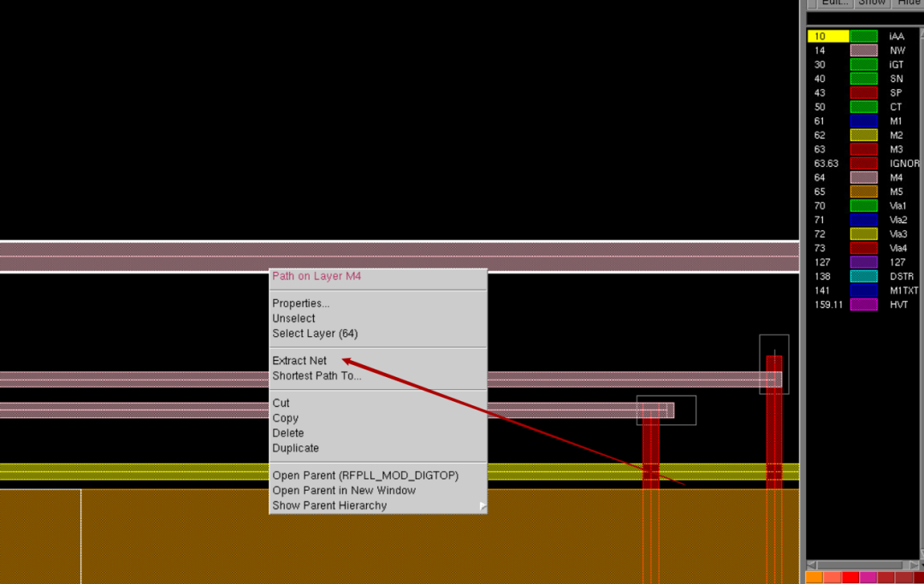This screenshot has height=584, width=924.
Task: Click the blue swatch for layer M1
Action: point(864,121)
